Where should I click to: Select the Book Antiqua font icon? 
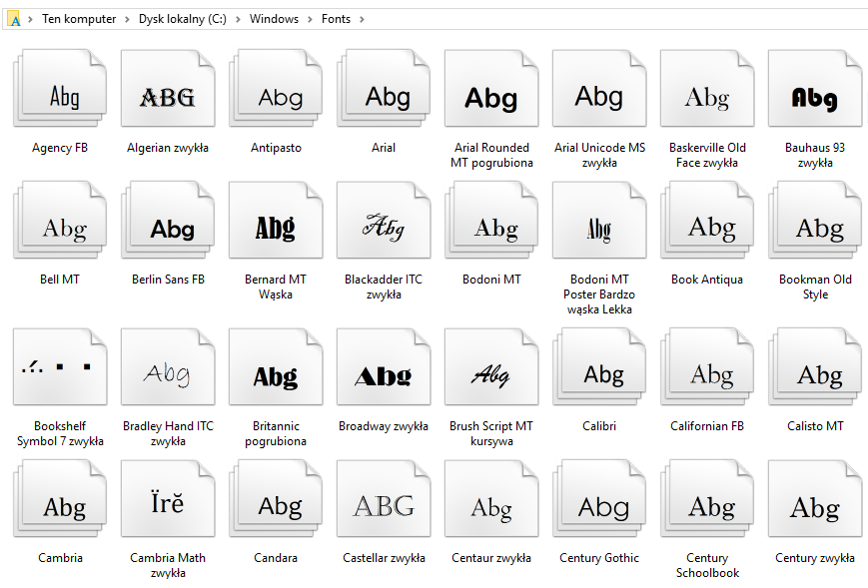coord(707,221)
